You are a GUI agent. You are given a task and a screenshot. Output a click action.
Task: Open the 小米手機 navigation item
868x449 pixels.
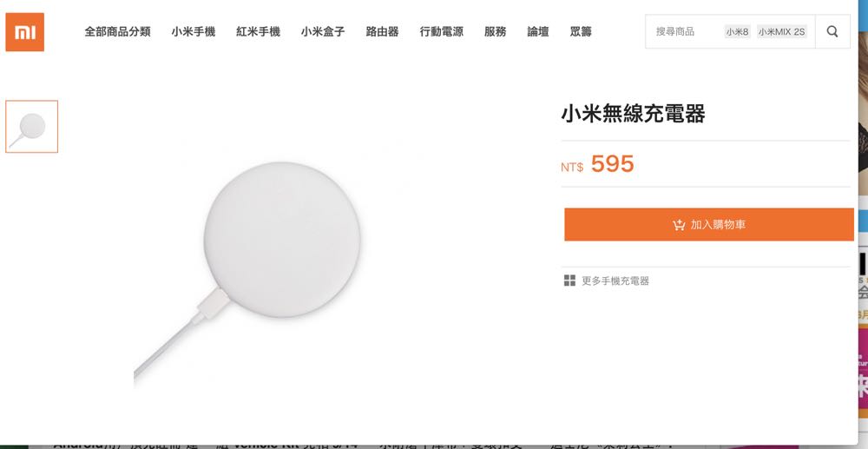point(193,32)
